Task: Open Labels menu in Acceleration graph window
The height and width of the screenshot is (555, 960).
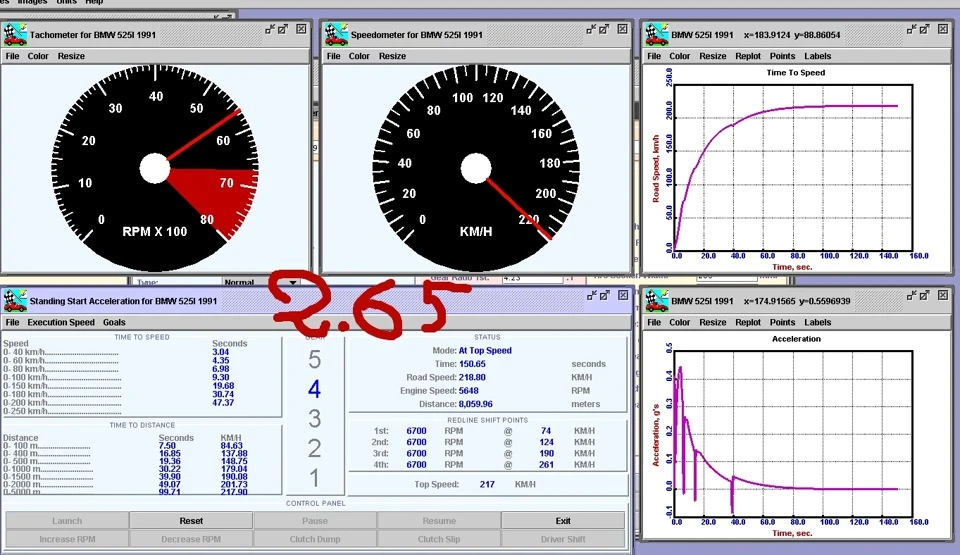Action: coord(817,322)
